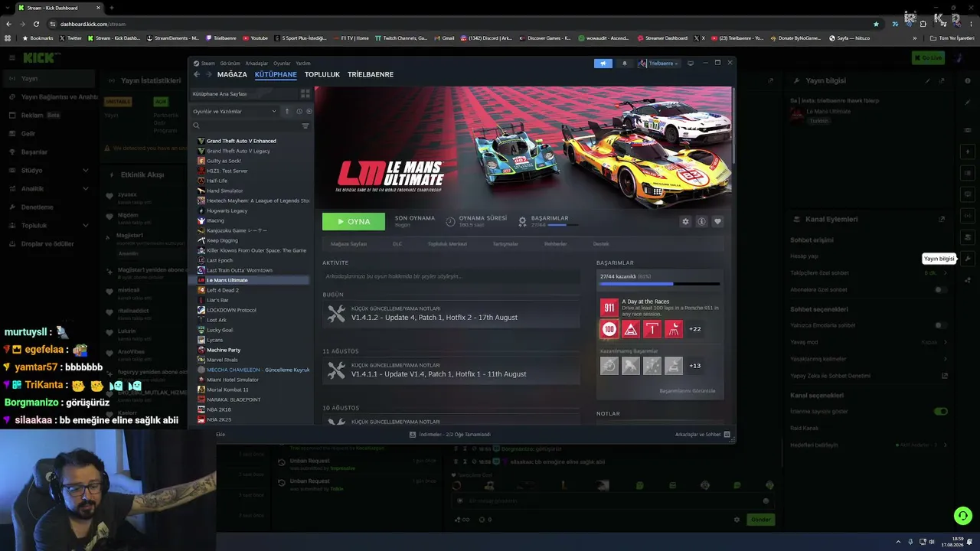
Task: Go forward with Steam's forward arrow
Action: coord(208,74)
